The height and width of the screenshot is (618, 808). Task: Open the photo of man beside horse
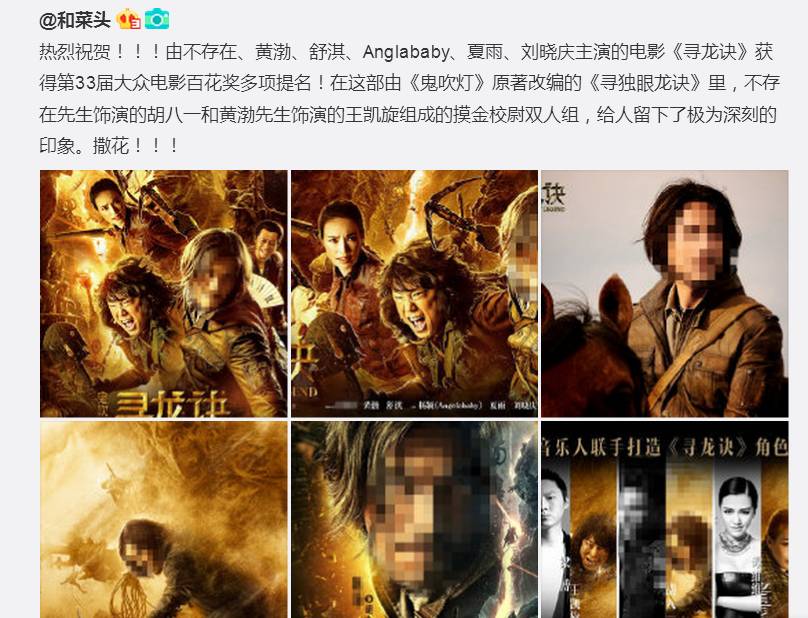pyautogui.click(x=665, y=293)
